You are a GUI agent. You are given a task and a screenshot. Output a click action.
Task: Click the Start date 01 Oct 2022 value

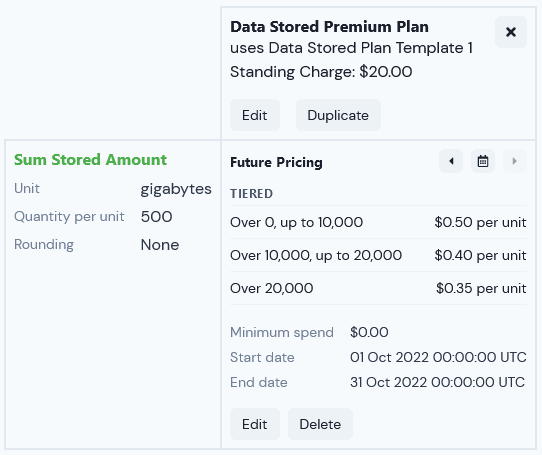pos(438,357)
